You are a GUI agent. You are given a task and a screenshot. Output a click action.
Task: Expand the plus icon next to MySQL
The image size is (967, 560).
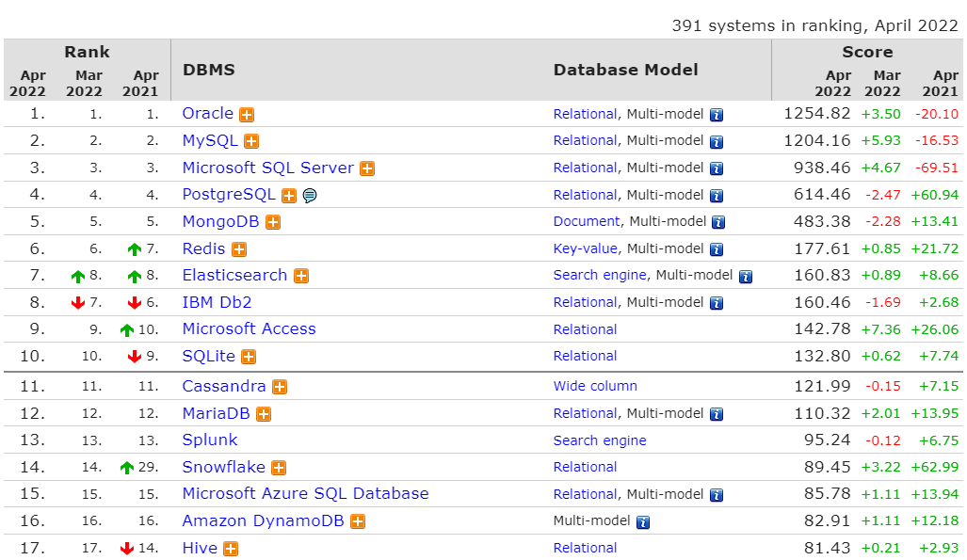point(251,141)
